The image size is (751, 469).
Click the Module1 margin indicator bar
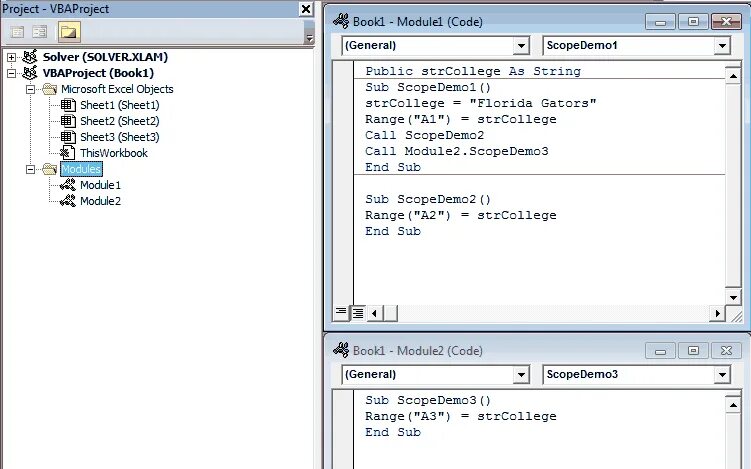coord(343,182)
